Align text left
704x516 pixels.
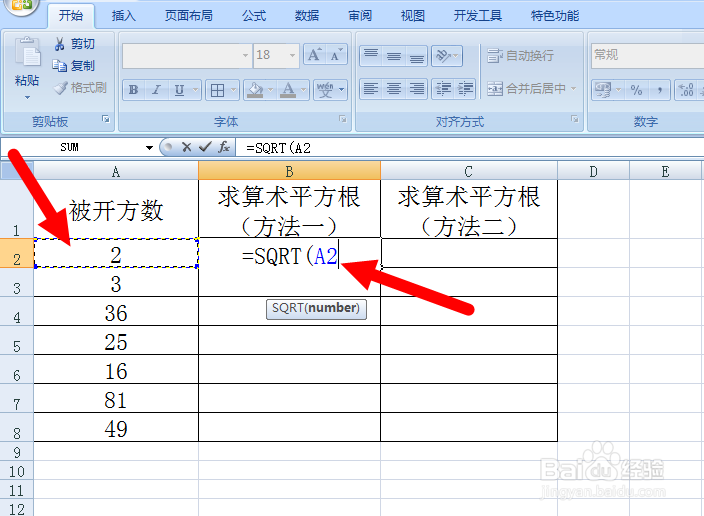371,89
